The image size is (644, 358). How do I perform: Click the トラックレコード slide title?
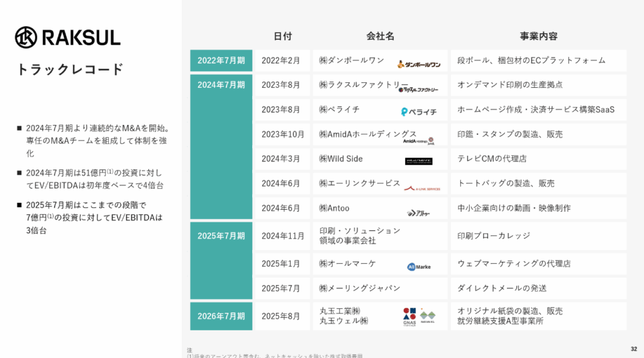tap(70, 69)
